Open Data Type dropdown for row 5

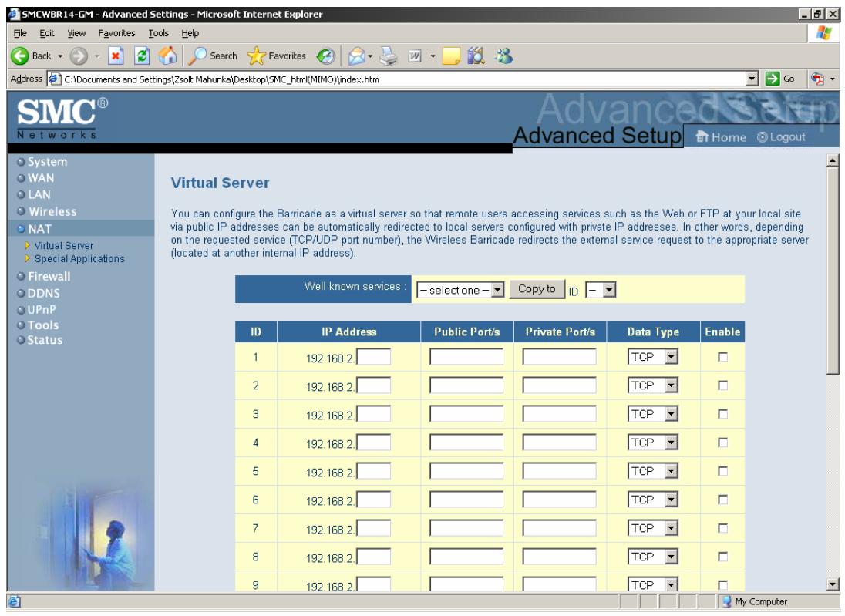[652, 471]
